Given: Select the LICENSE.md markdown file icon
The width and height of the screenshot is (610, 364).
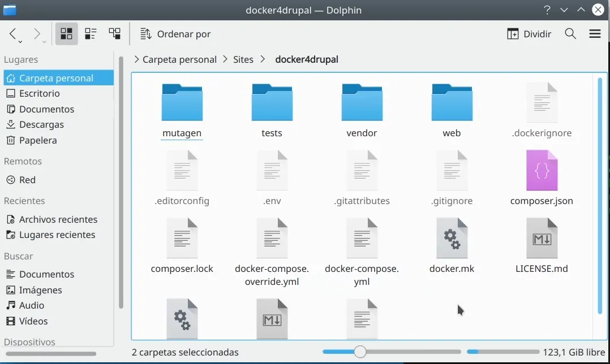Looking at the screenshot, I should pyautogui.click(x=542, y=238).
